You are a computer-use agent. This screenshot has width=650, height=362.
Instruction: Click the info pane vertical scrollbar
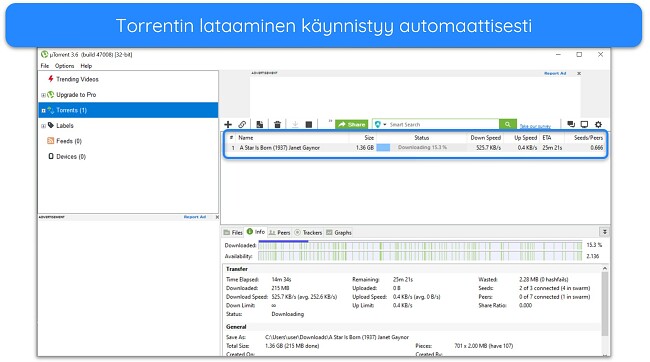coord(605,304)
